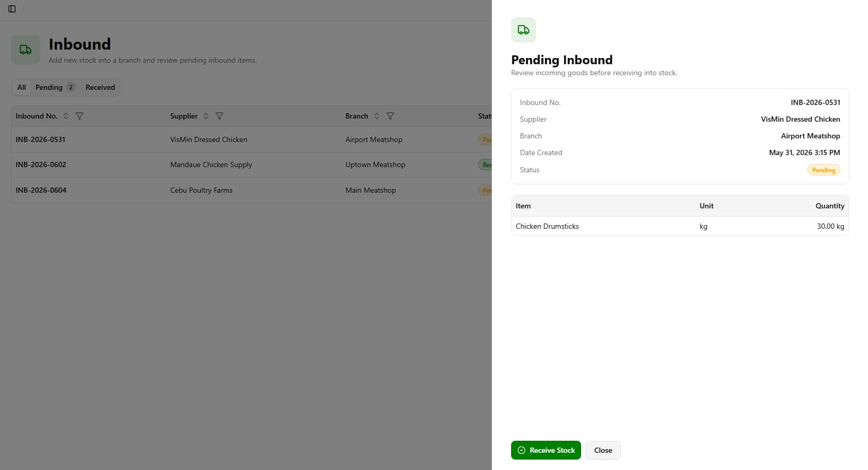Click Uptown Meatshop branch cell
Viewport: 868px width, 470px height.
(x=375, y=164)
